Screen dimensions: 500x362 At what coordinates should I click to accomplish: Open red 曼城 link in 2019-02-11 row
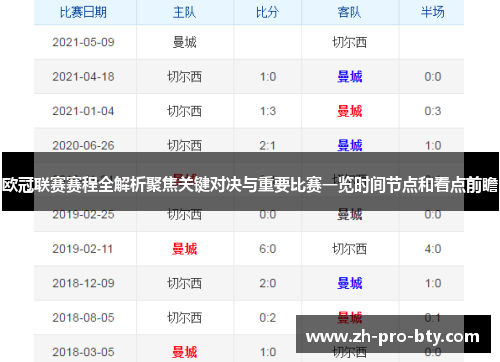(184, 249)
